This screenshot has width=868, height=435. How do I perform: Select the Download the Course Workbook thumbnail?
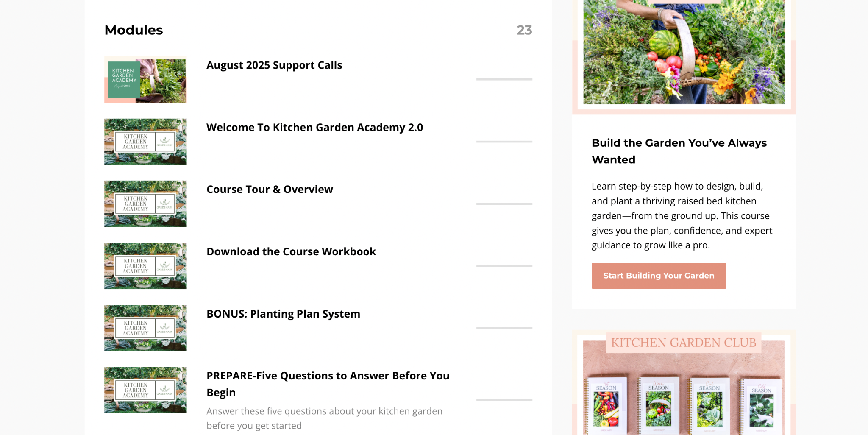coord(145,266)
